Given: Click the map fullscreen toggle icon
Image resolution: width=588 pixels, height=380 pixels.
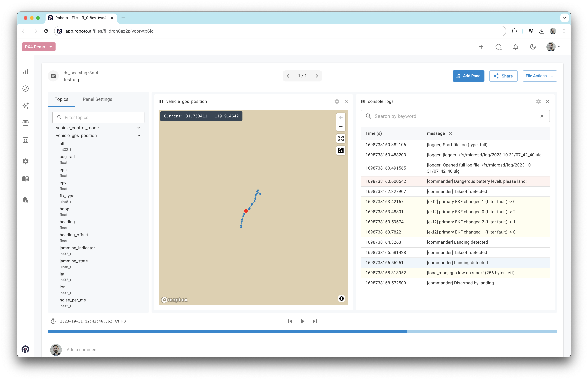Looking at the screenshot, I should click(x=341, y=139).
